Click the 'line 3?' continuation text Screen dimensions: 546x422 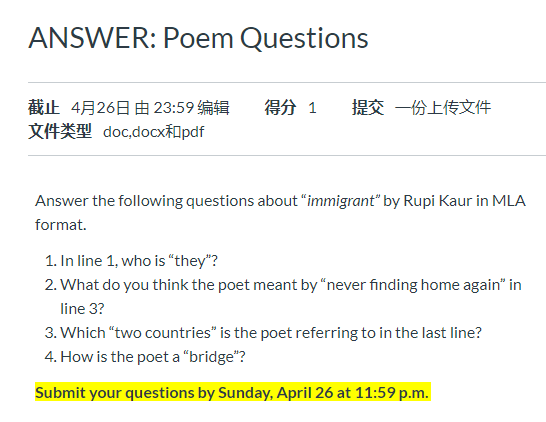pyautogui.click(x=82, y=309)
